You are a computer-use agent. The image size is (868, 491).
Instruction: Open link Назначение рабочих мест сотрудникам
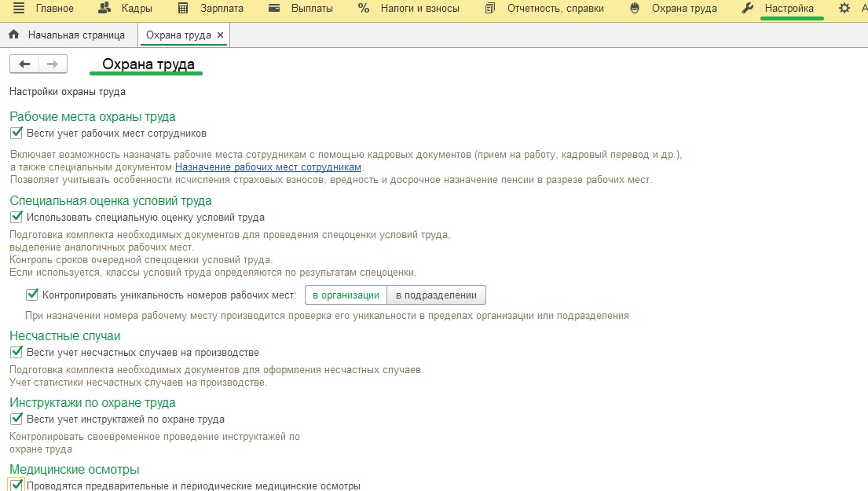click(x=268, y=167)
